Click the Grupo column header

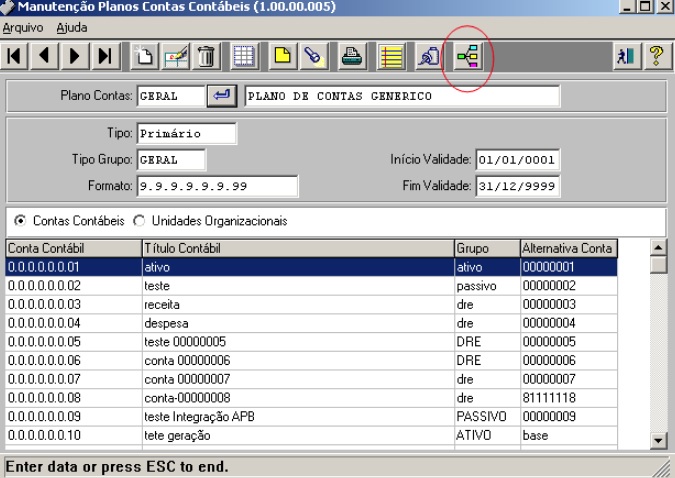coord(487,248)
